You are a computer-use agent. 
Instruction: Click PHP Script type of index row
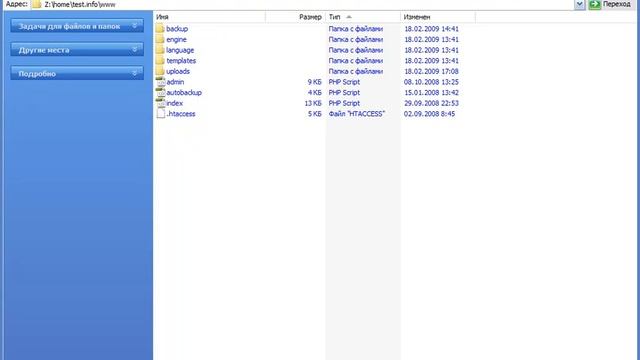click(x=344, y=103)
